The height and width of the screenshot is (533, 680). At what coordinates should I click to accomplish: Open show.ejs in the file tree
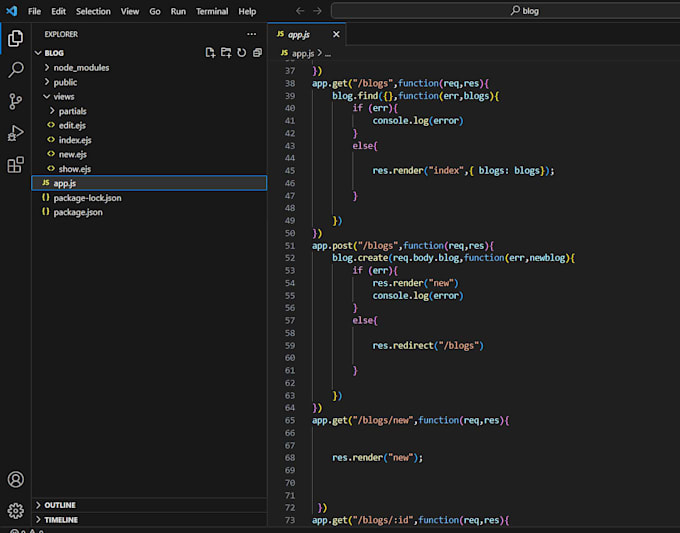click(x=149, y=169)
